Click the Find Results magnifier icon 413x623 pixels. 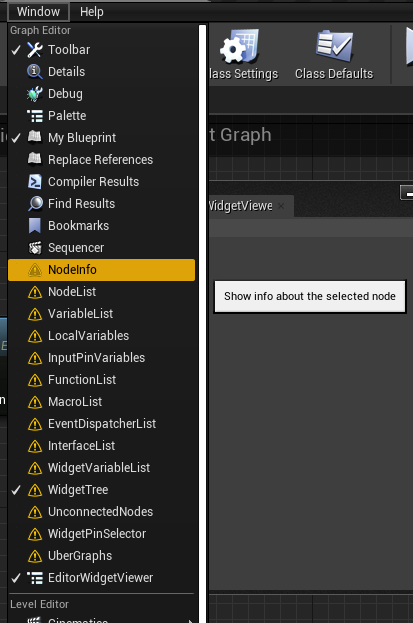click(x=35, y=203)
